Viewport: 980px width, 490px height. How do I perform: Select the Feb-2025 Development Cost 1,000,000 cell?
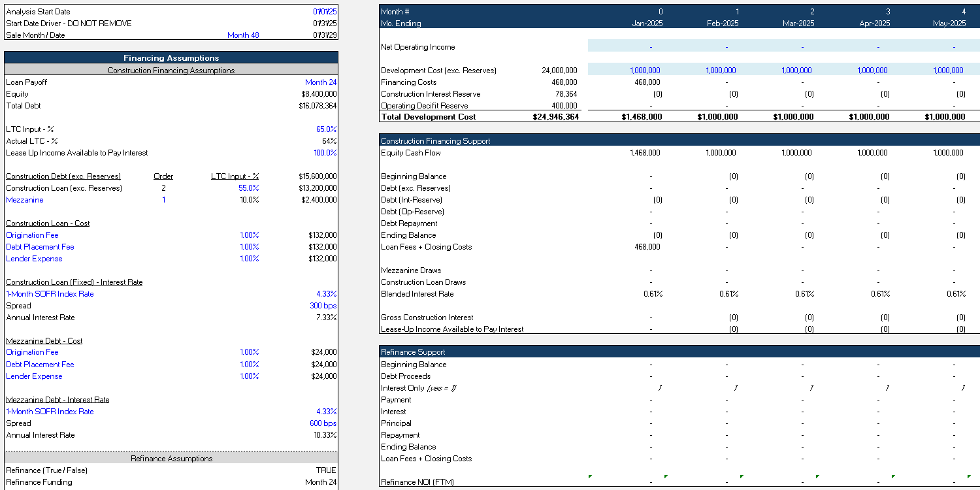[x=721, y=71]
